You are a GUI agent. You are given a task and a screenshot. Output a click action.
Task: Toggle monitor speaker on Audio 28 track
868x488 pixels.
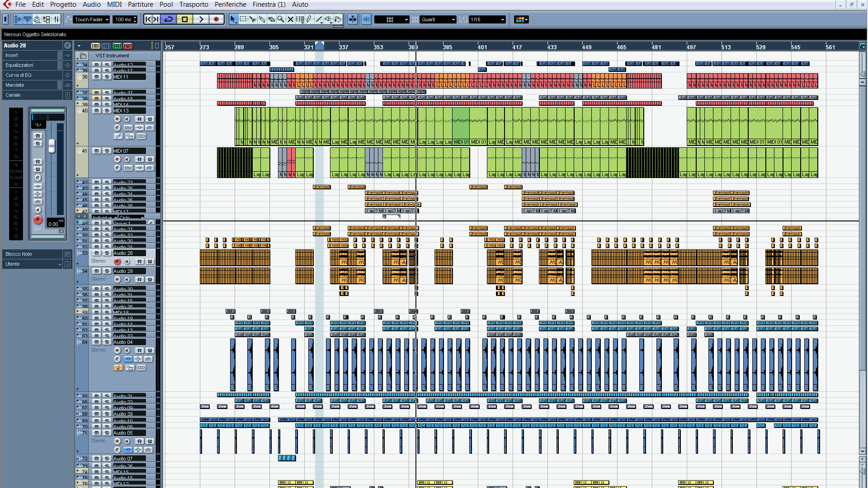pyautogui.click(x=127, y=262)
